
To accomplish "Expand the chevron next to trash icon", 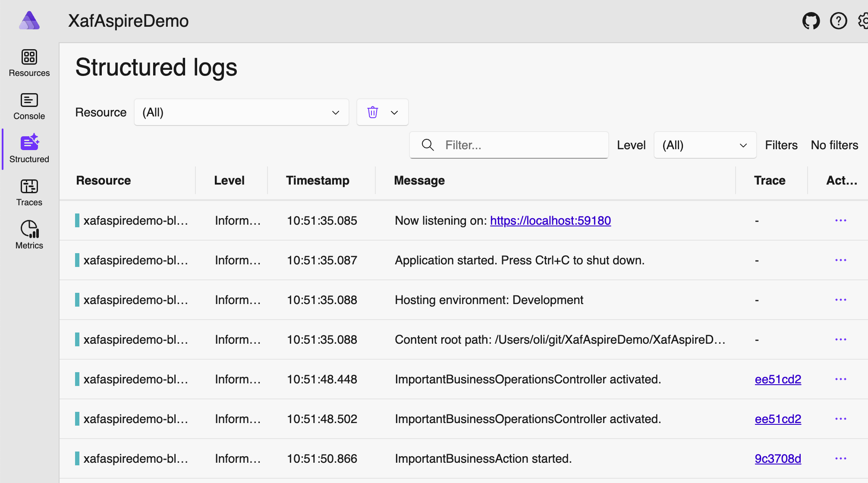I will (394, 113).
